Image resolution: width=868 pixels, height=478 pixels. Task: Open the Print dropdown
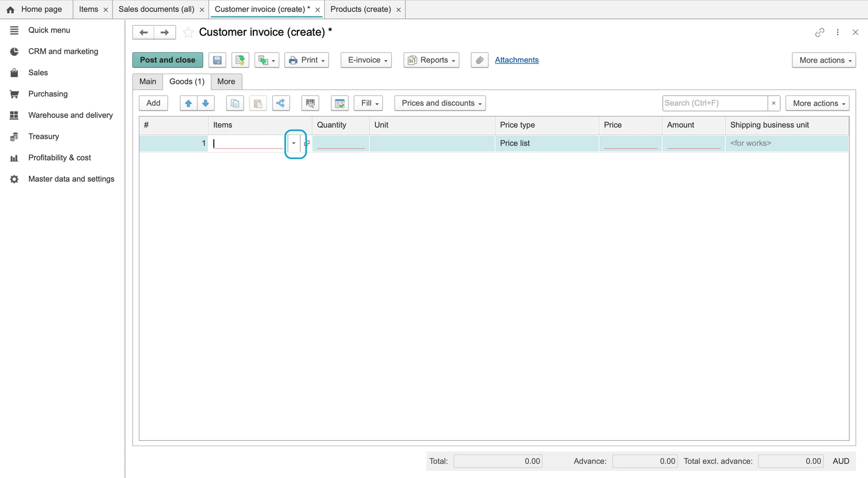tap(307, 60)
